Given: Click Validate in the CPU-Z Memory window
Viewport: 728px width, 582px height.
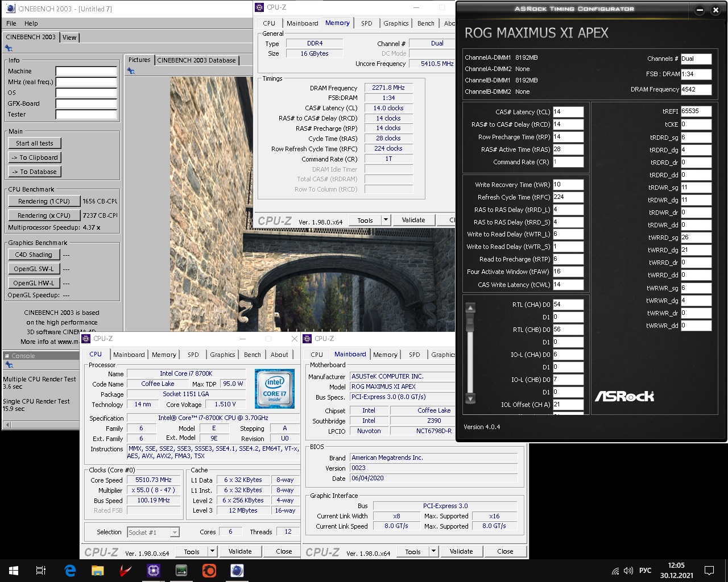Looking at the screenshot, I should click(x=413, y=220).
